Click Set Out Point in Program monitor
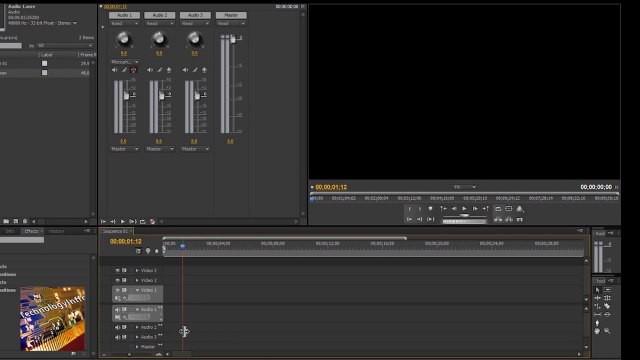 click(x=420, y=209)
